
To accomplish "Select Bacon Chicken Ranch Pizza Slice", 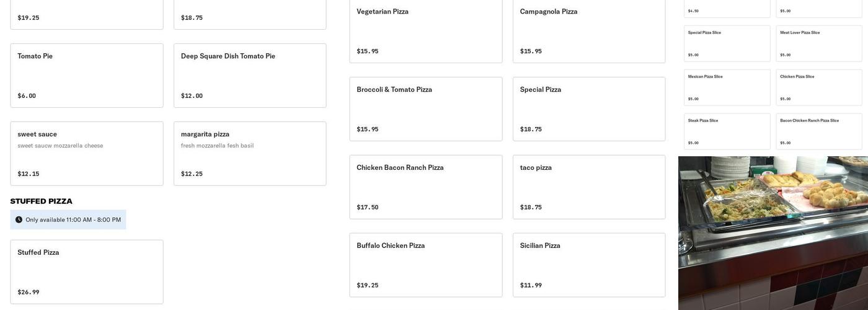I will pyautogui.click(x=819, y=131).
